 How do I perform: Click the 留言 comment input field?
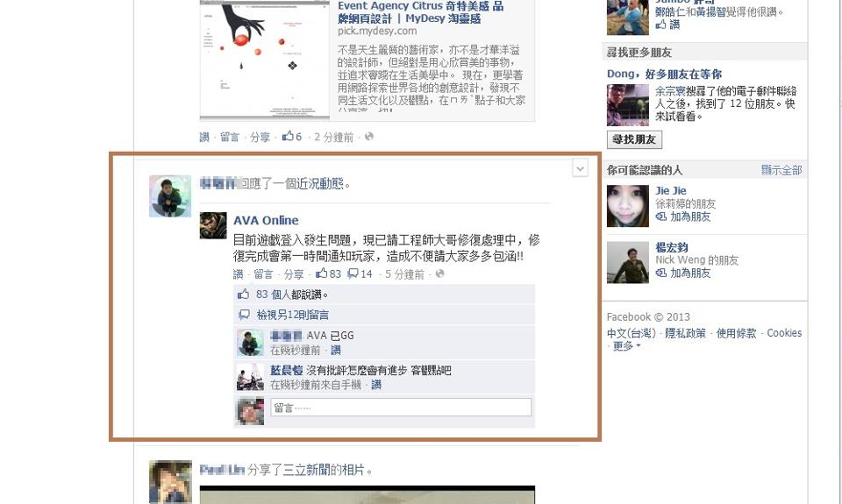401,408
